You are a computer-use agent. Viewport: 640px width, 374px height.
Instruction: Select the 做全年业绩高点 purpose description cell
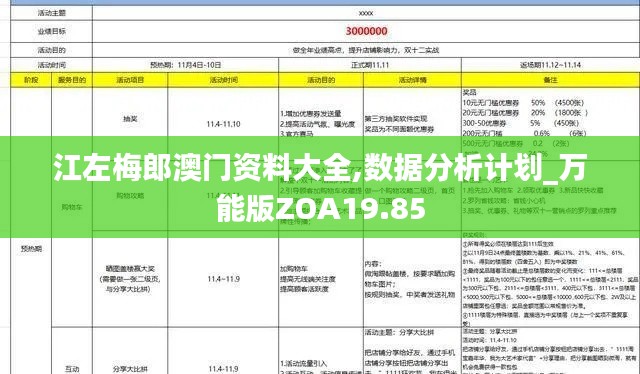(366, 50)
